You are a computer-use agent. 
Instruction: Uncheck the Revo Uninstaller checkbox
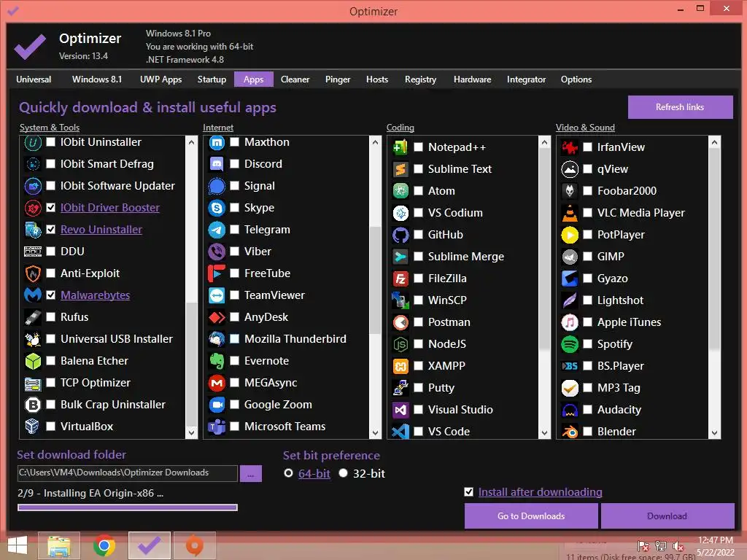50,230
